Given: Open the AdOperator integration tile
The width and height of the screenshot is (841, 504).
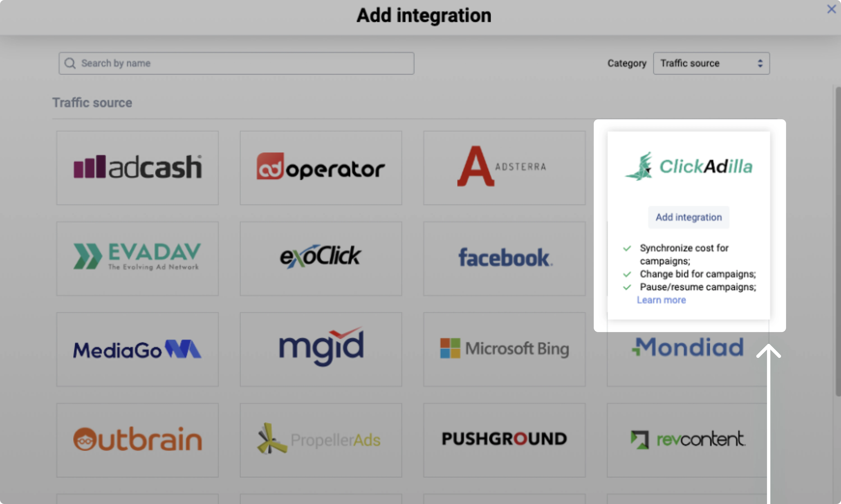Looking at the screenshot, I should tap(321, 168).
